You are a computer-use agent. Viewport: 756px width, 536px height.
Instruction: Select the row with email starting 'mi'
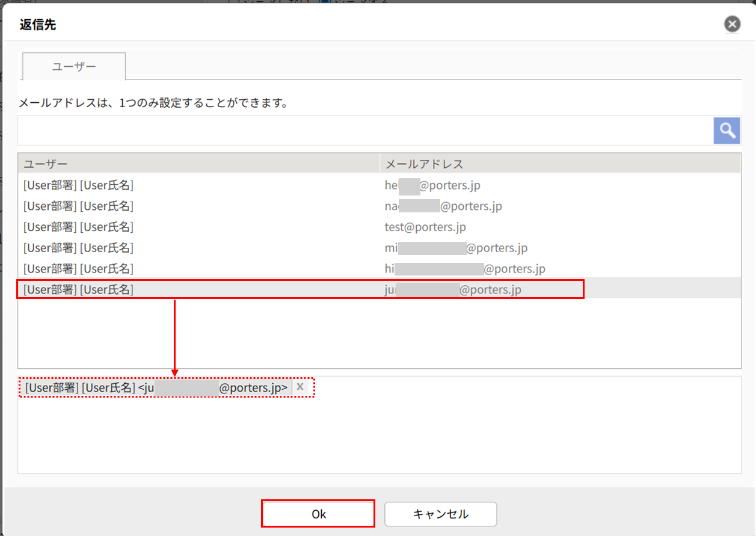pyautogui.click(x=456, y=248)
